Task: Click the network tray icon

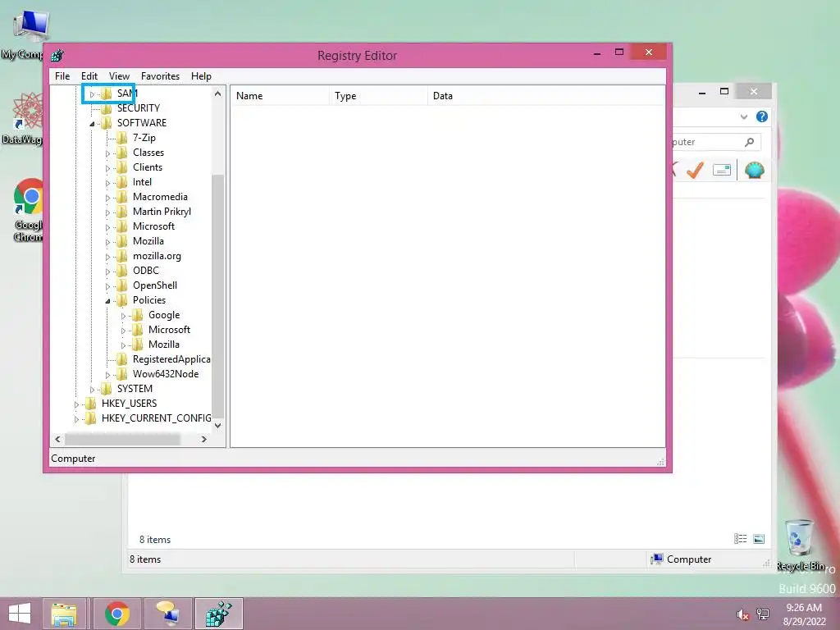Action: (762, 614)
